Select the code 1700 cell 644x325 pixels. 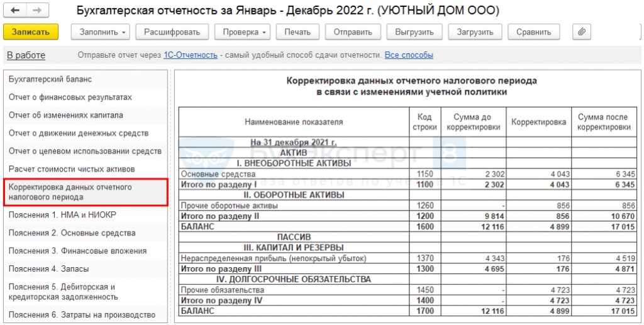click(425, 311)
